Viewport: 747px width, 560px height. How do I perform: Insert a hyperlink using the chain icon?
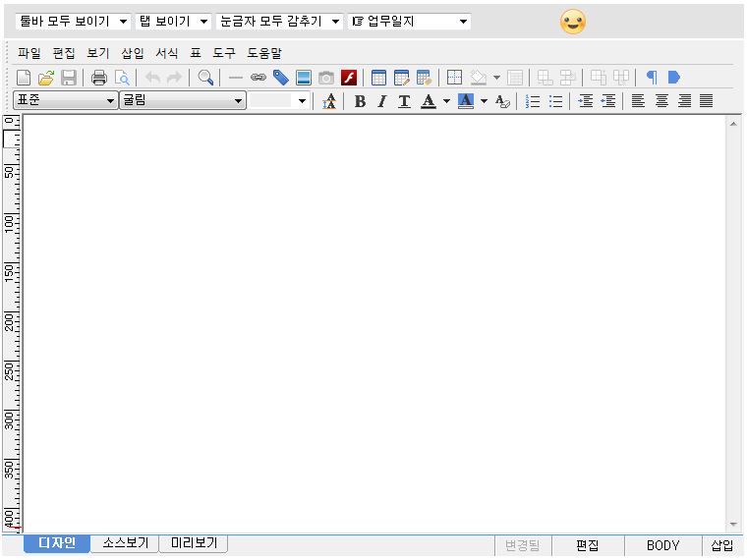point(259,78)
